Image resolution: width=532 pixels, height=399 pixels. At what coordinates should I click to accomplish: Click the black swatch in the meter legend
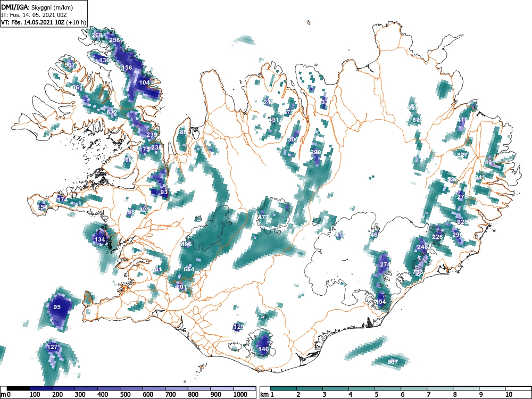[18, 388]
